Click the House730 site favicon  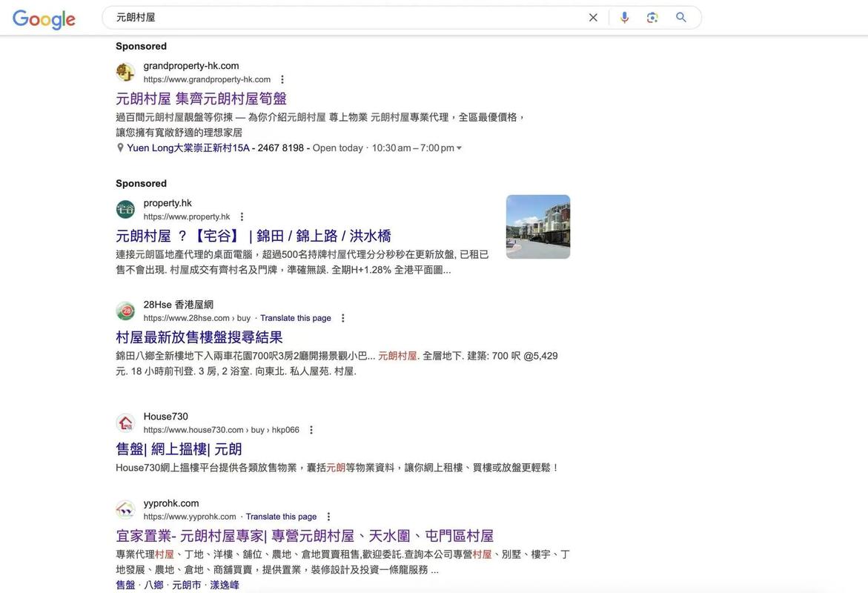pos(126,423)
